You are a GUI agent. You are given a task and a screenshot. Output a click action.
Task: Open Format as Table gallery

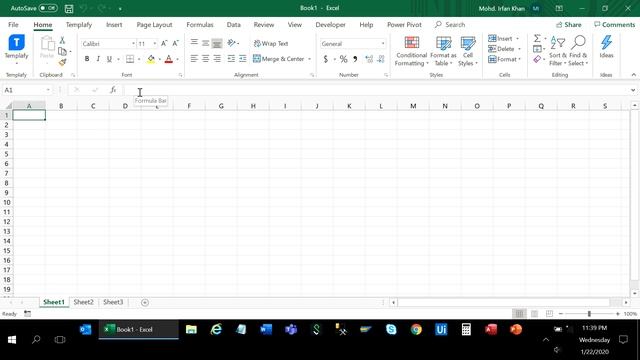tap(443, 51)
